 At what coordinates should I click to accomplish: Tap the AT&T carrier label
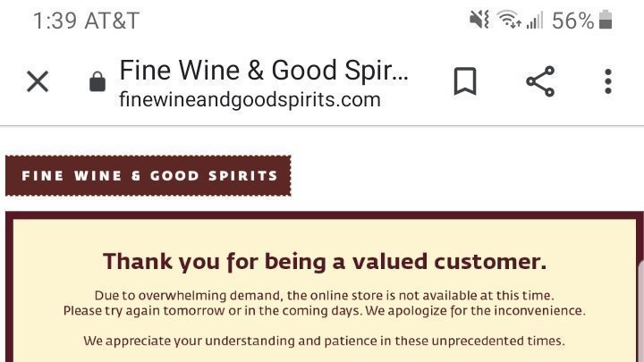(x=114, y=20)
